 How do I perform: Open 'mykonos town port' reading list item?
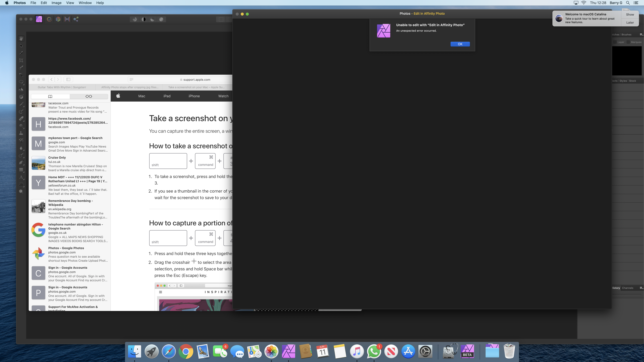(70, 144)
